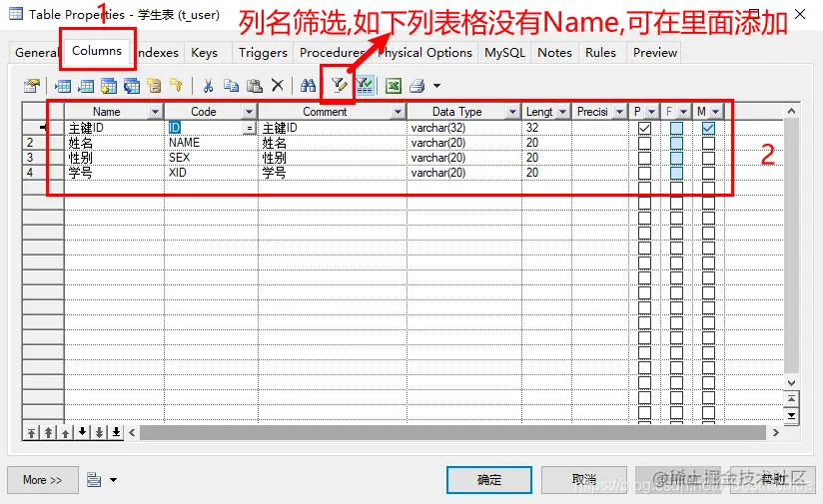This screenshot has width=823, height=504.
Task: Select the XID code cell
Action: [211, 173]
